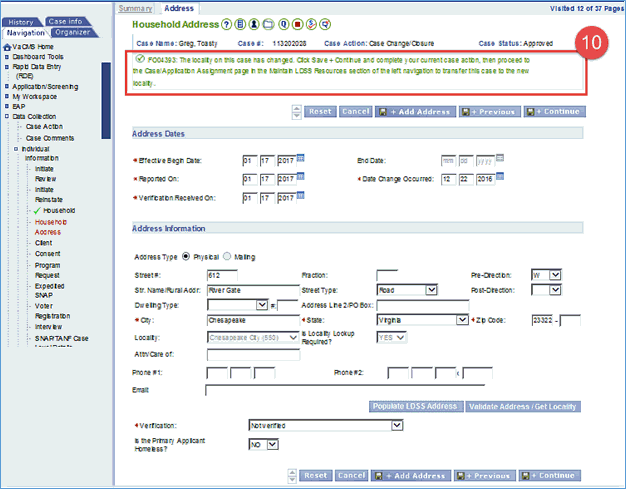626x489 pixels.
Task: Expand Application/Screening tree node
Action: click(x=6, y=87)
